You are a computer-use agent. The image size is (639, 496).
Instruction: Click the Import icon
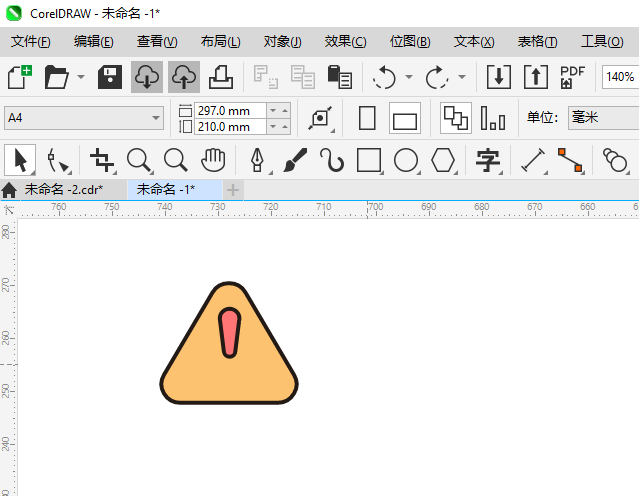point(499,77)
